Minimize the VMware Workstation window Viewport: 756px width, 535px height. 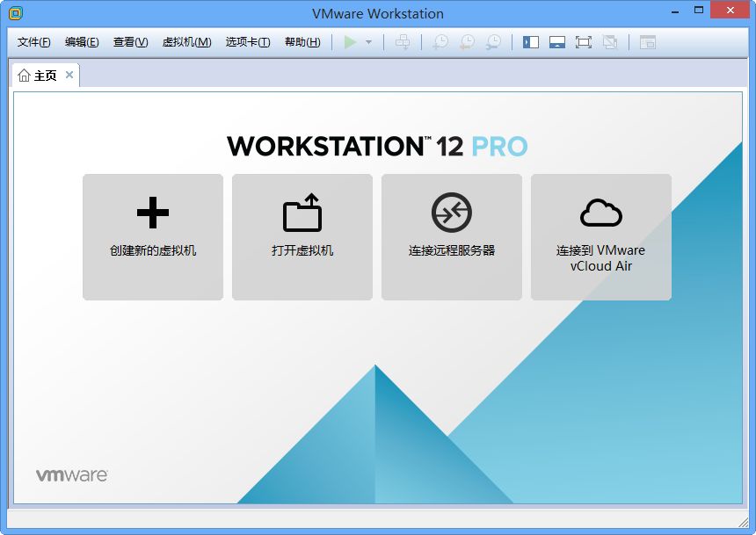click(x=675, y=11)
